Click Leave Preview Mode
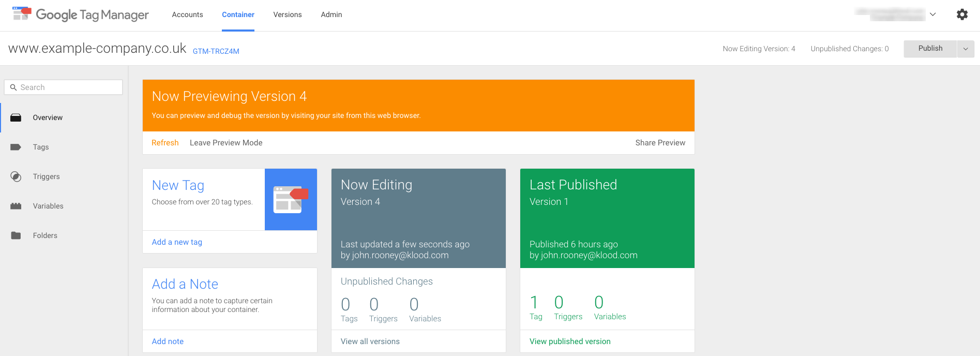 point(226,143)
